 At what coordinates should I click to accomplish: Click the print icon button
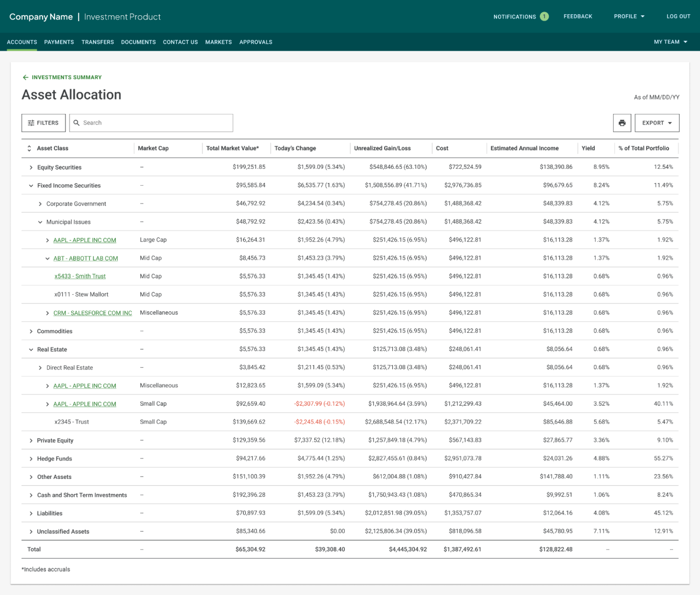click(x=622, y=123)
